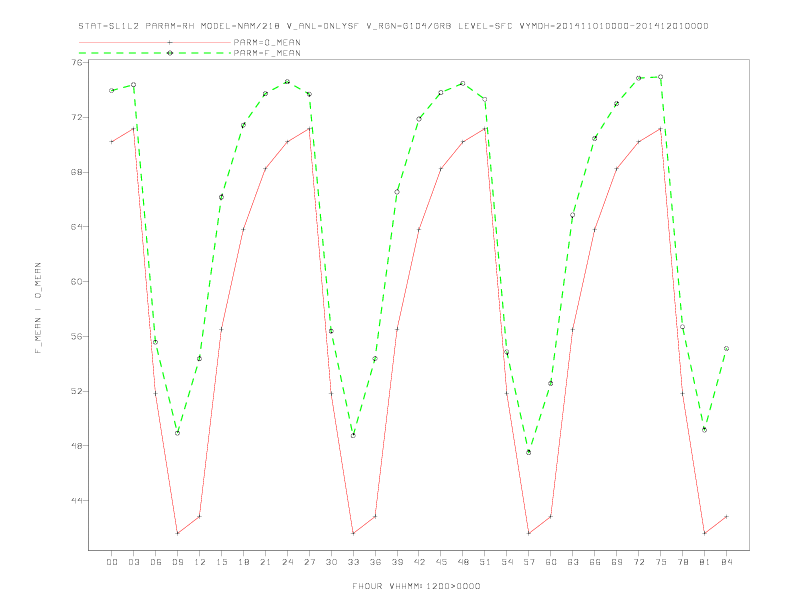Click the y-axis tick label 60
The height and width of the screenshot is (612, 792).
(76, 281)
